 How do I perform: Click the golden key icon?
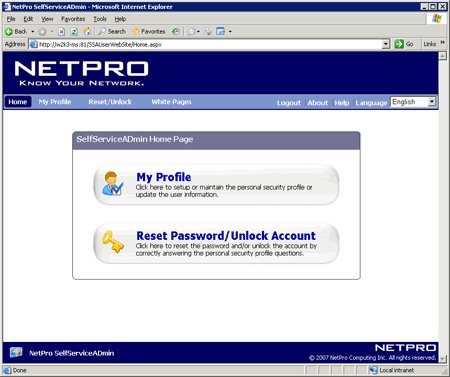(x=113, y=242)
